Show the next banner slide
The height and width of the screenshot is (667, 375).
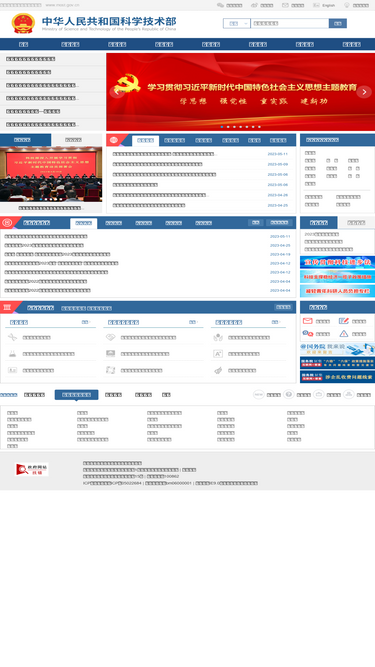click(x=364, y=92)
